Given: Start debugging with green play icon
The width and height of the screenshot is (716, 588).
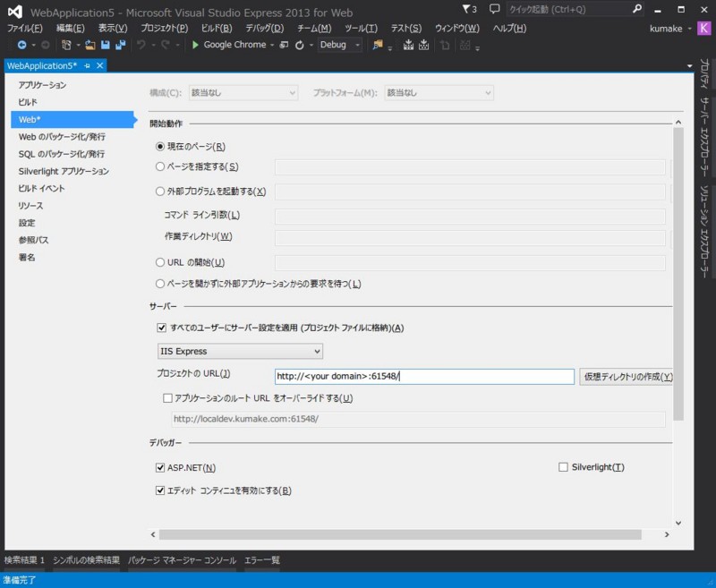Looking at the screenshot, I should (x=195, y=45).
